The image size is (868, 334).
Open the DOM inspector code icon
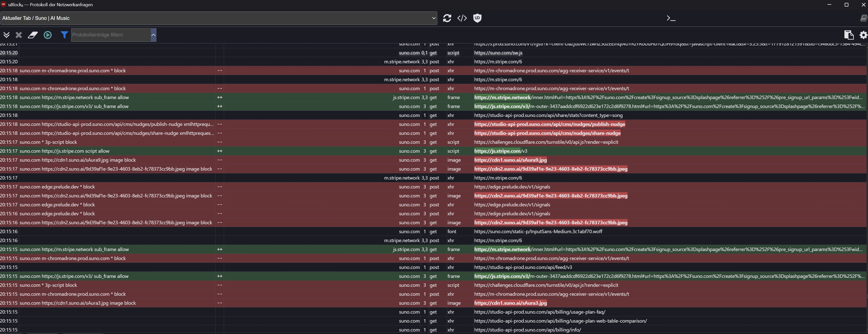pyautogui.click(x=462, y=18)
